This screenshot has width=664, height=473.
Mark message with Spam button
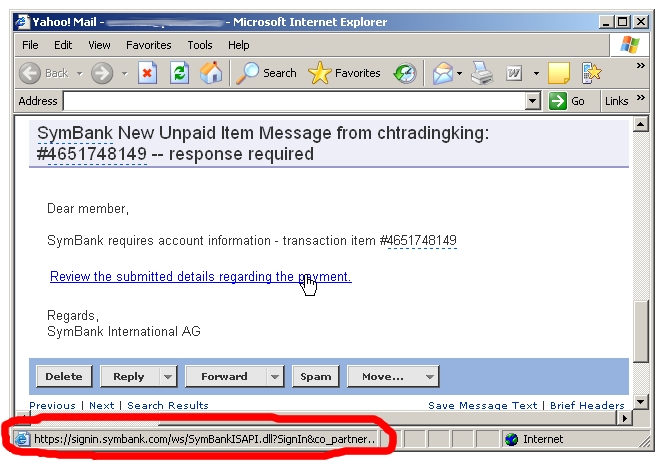(315, 376)
